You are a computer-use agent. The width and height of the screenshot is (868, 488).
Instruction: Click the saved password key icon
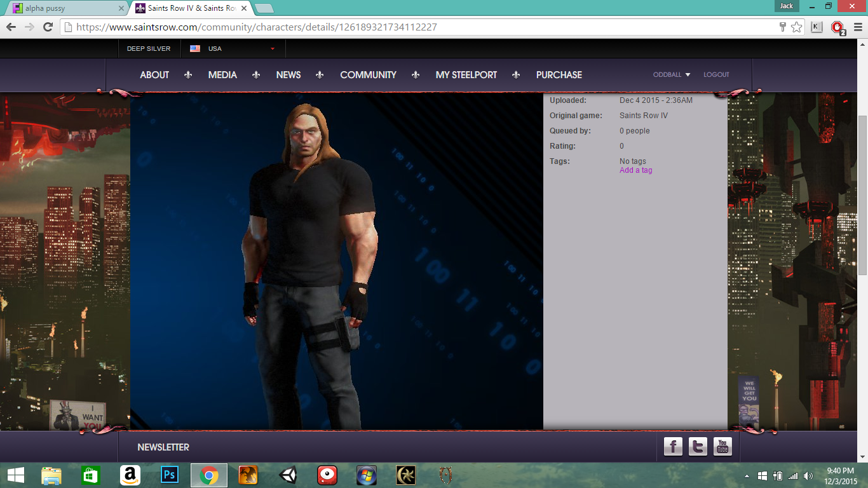[783, 27]
